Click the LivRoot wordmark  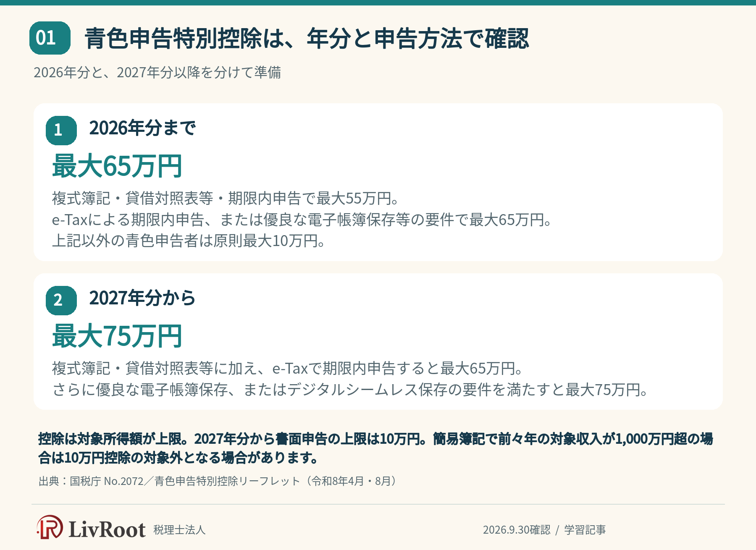pyautogui.click(x=107, y=529)
